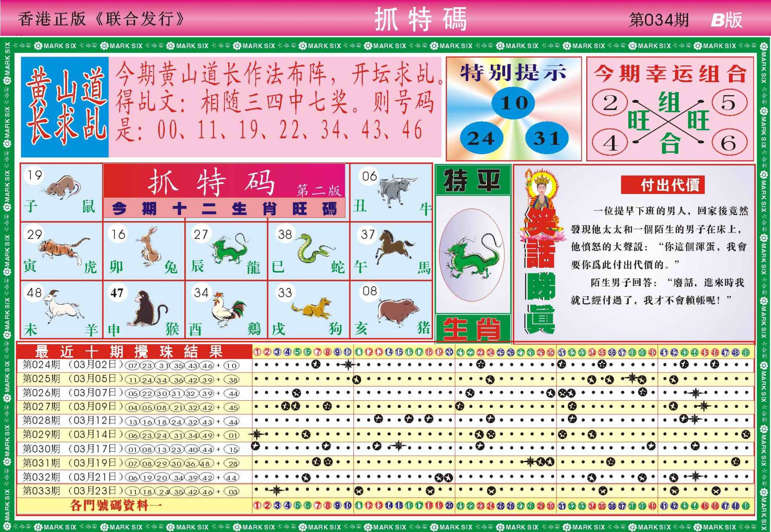Click the oval dragon picture under 特平
This screenshot has width=771, height=532.
(x=472, y=255)
